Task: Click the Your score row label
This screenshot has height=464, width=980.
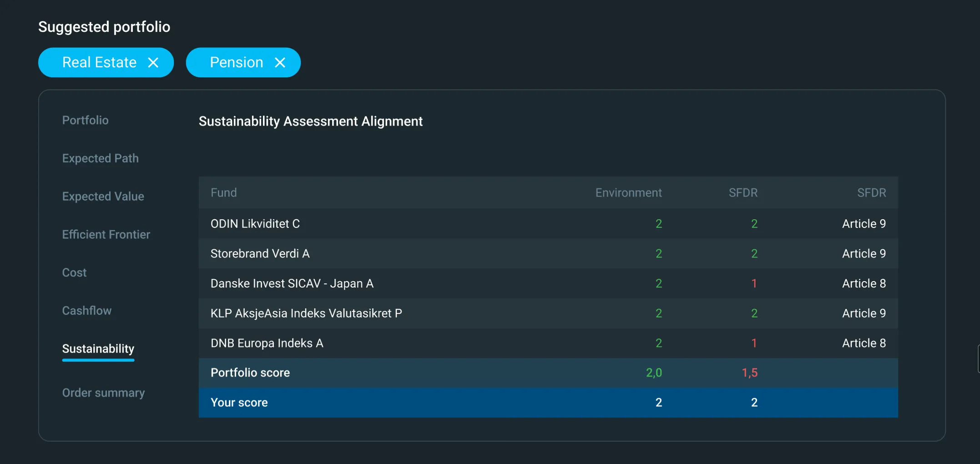Action: pos(239,403)
